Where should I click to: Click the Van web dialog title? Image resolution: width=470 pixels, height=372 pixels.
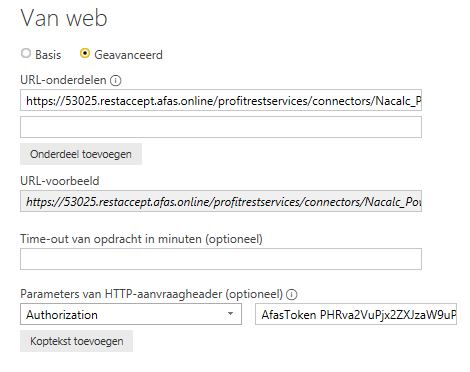point(64,18)
